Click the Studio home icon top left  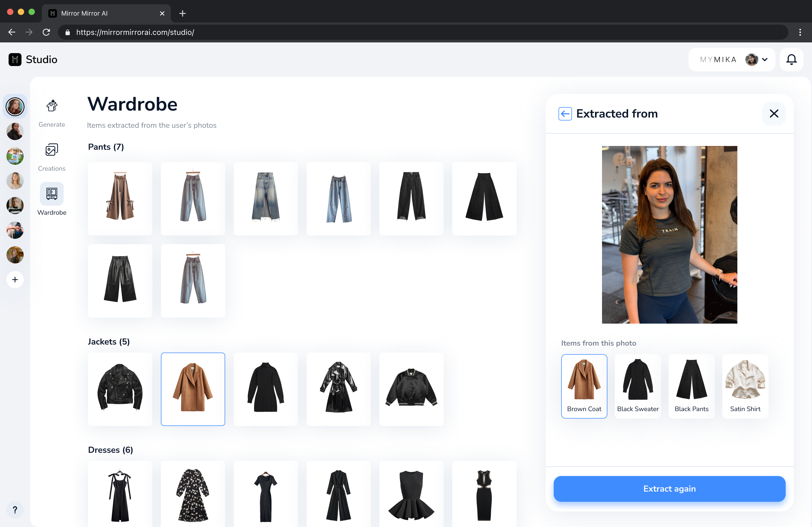[15, 59]
